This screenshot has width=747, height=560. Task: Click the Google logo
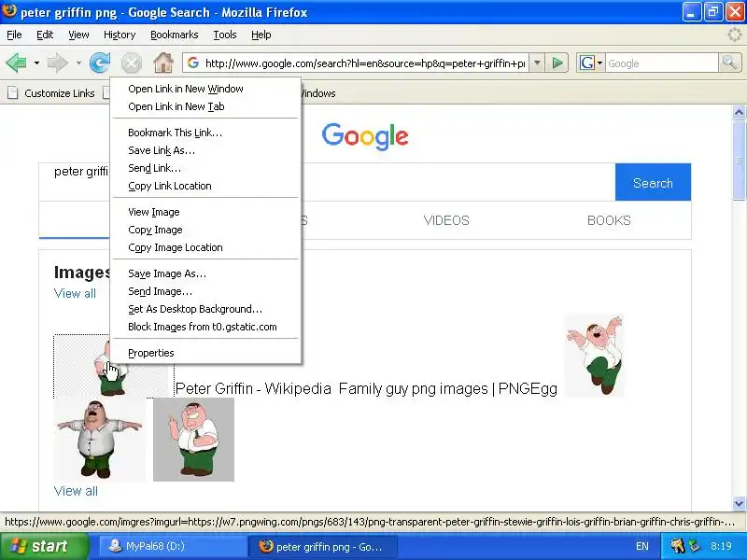[x=365, y=136]
